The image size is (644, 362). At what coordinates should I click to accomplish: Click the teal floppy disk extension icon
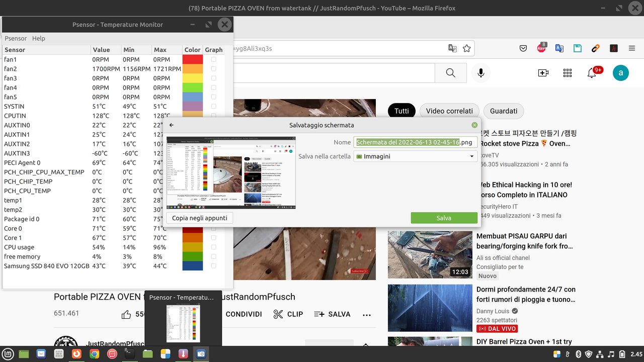pos(578,48)
